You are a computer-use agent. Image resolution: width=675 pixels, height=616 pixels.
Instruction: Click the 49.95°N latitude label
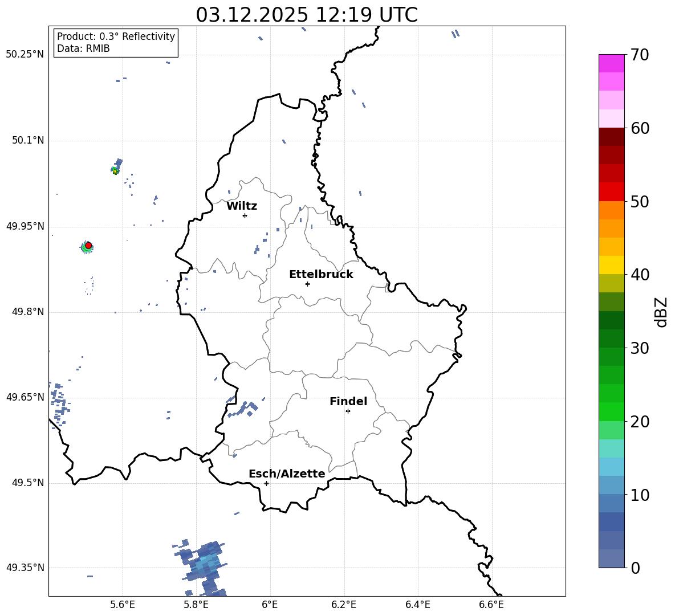coord(25,226)
